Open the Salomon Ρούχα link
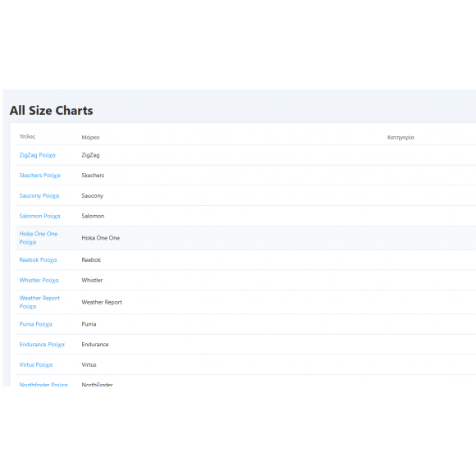476x476 pixels. coord(39,216)
